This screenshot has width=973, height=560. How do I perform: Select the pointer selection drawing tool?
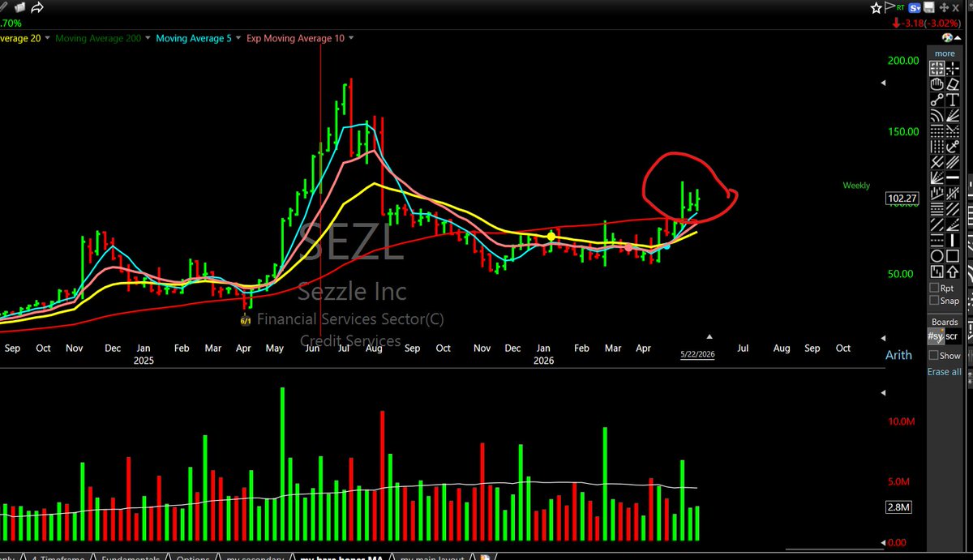pos(937,69)
